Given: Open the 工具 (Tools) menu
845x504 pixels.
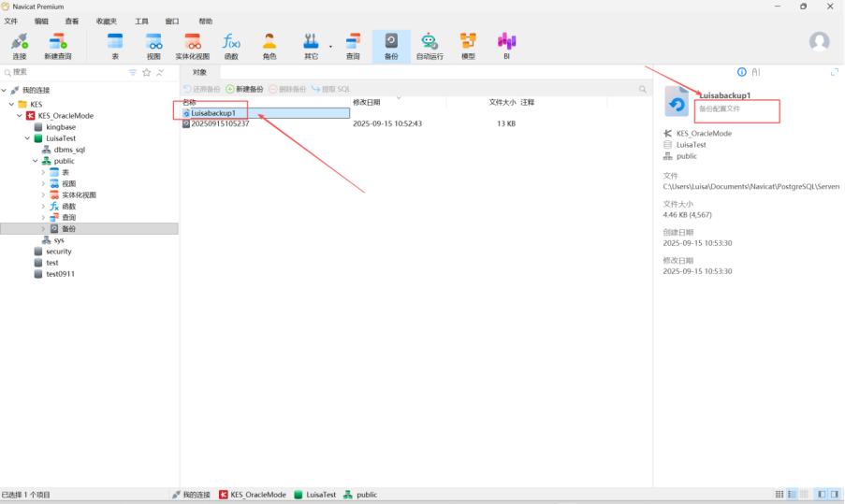Looking at the screenshot, I should (x=141, y=21).
